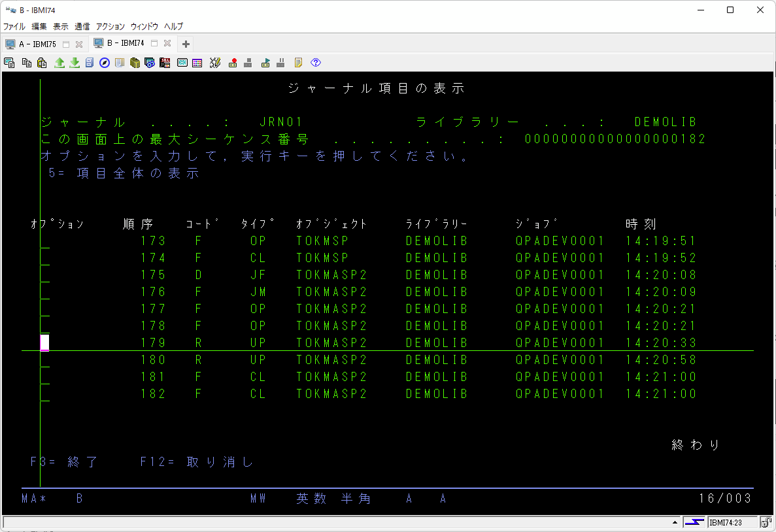Click option field for sequence 177
Image resolution: width=776 pixels, height=532 pixels.
click(44, 308)
